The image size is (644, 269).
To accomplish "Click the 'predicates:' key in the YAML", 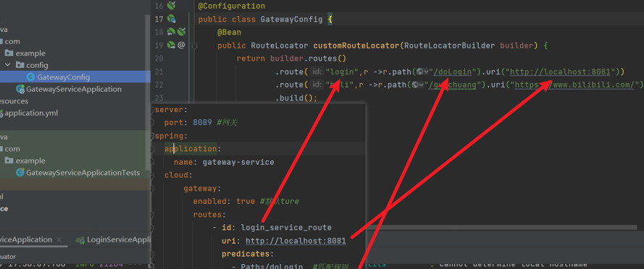I will (247, 254).
